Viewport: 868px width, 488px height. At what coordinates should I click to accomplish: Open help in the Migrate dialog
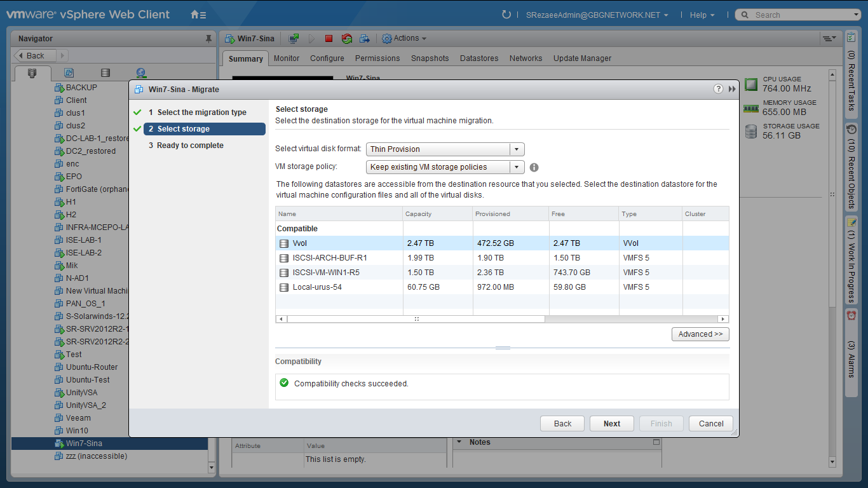pos(718,89)
